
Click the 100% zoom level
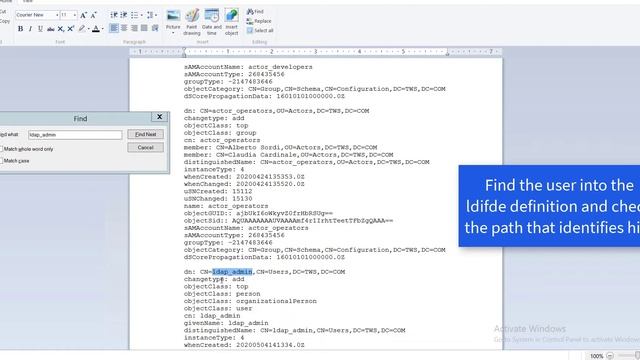[x=596, y=356]
